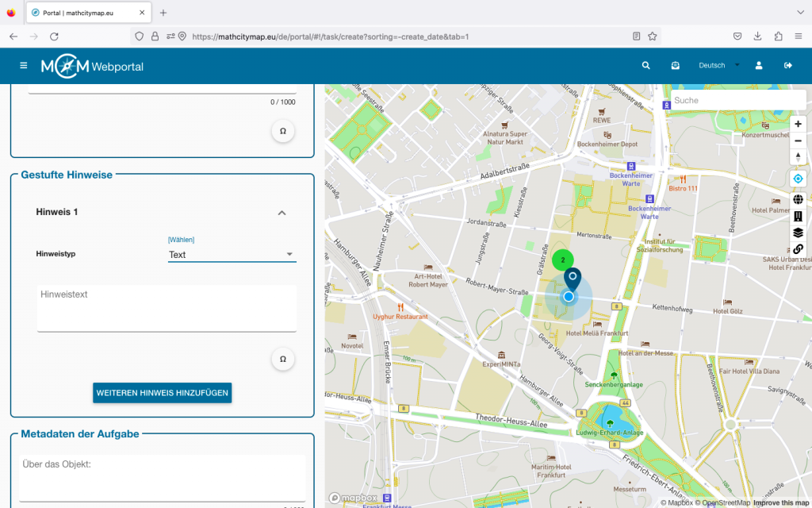Click into the Hinweistext field
812x508 pixels.
coord(167,307)
